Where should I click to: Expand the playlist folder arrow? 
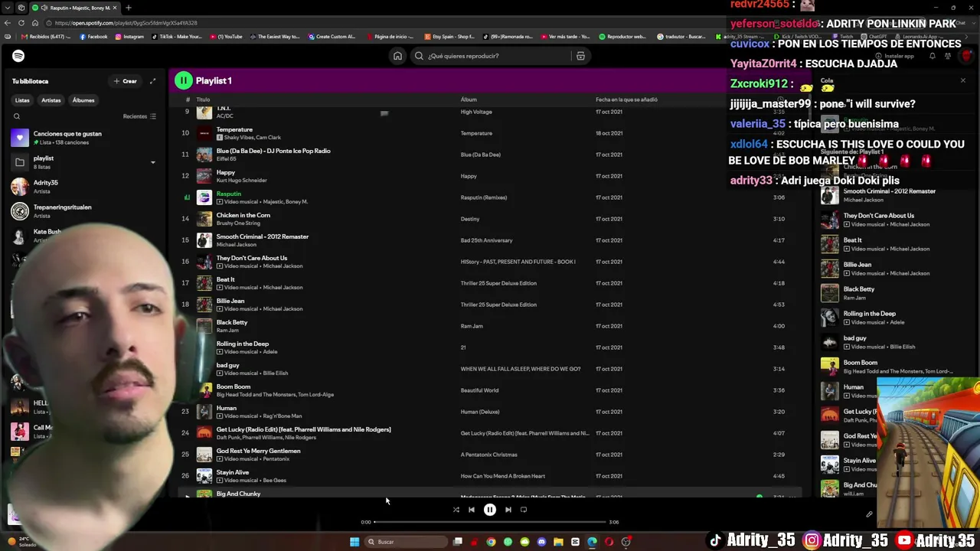click(152, 162)
